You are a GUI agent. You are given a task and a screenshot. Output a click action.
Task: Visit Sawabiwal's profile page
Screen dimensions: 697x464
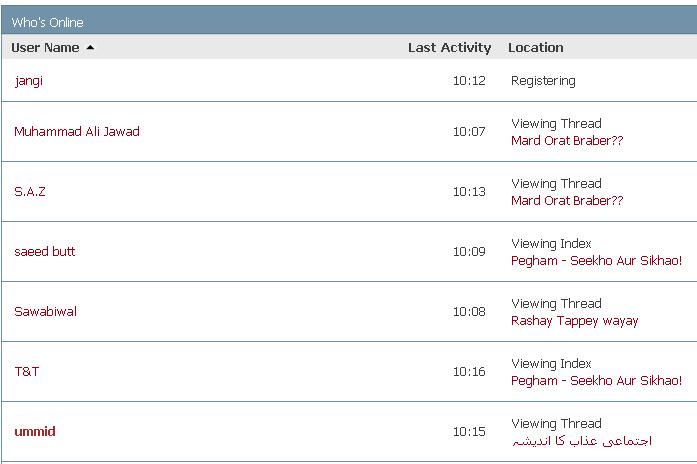pyautogui.click(x=45, y=311)
